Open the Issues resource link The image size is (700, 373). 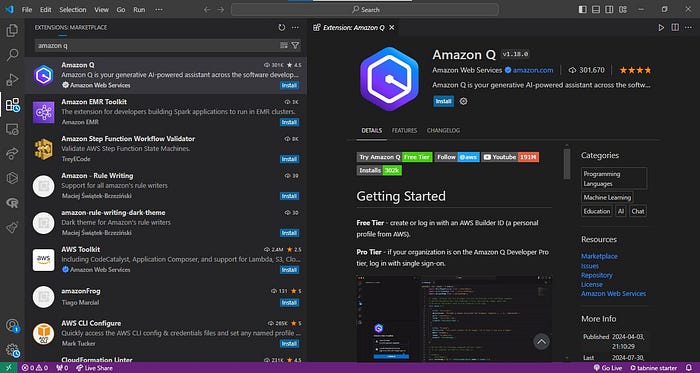click(590, 266)
